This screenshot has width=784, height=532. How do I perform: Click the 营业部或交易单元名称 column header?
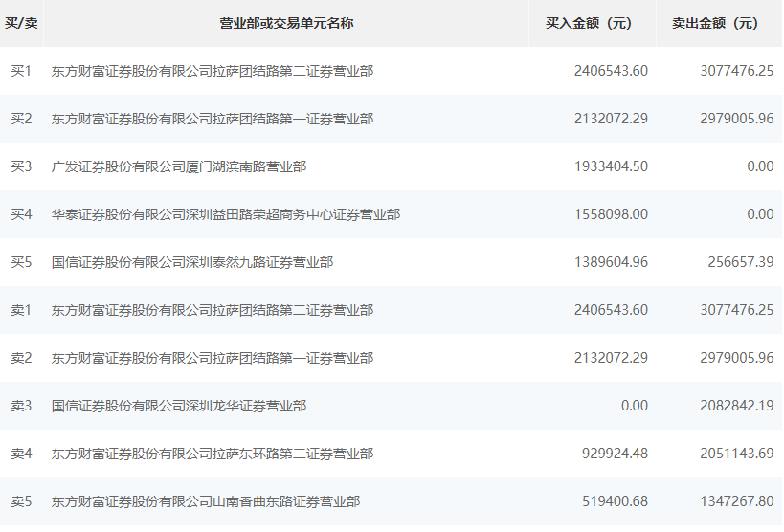286,23
